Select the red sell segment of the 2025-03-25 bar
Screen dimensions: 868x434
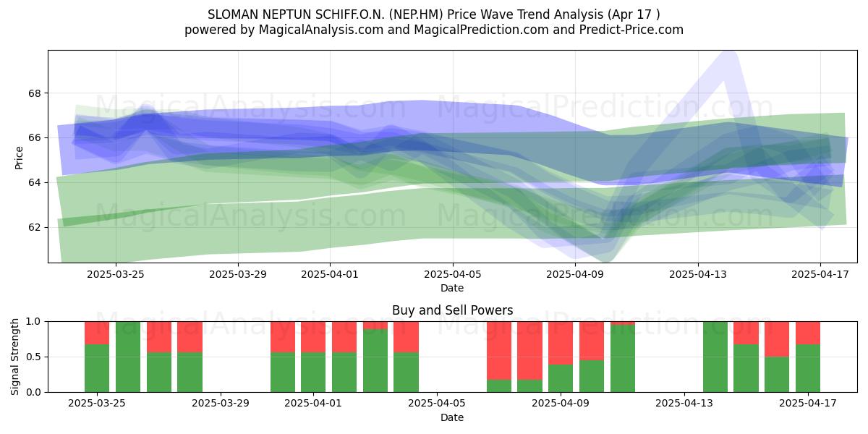click(x=97, y=333)
